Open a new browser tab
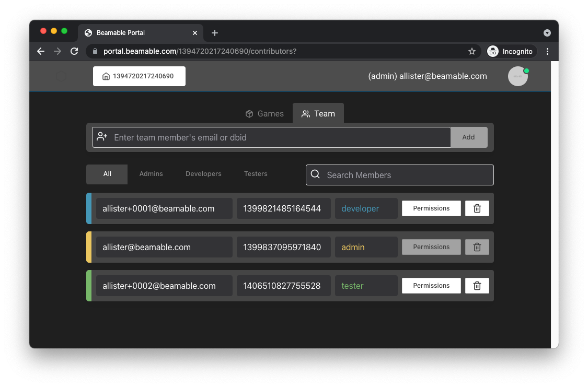This screenshot has width=588, height=387. 214,33
